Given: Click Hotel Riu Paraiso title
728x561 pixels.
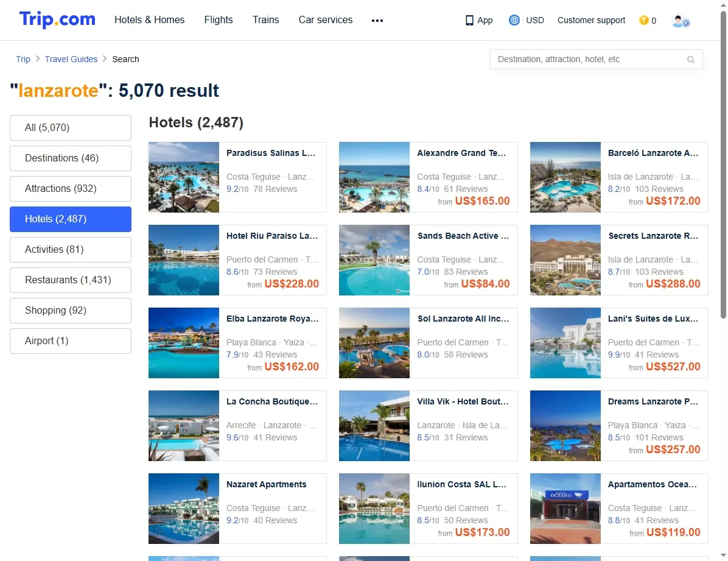Looking at the screenshot, I should [x=272, y=236].
